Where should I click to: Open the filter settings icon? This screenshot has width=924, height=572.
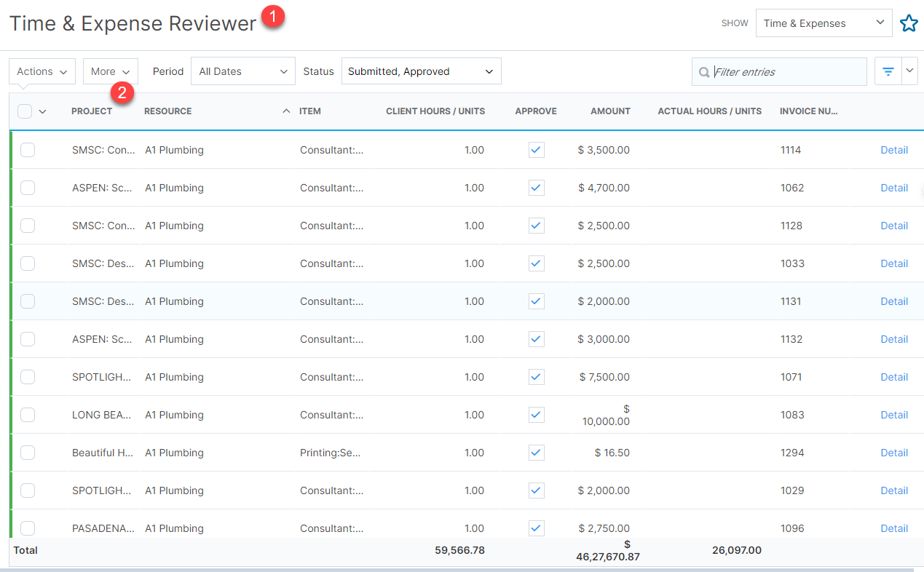pos(888,71)
